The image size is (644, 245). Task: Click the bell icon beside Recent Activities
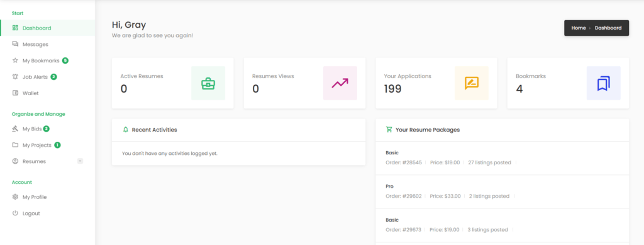coord(126,130)
